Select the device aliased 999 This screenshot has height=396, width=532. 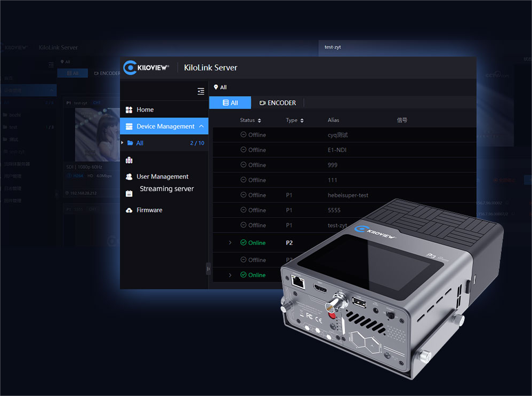[x=333, y=165]
